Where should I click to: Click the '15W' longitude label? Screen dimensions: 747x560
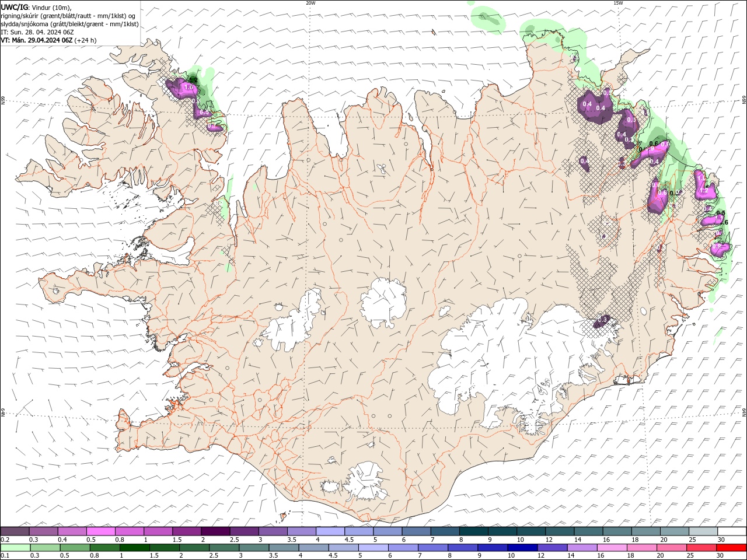[x=618, y=3]
